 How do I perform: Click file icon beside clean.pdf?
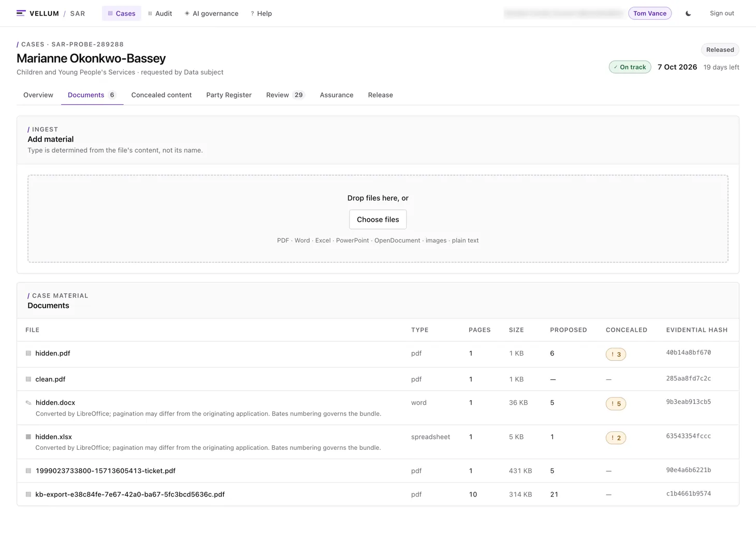(x=28, y=379)
